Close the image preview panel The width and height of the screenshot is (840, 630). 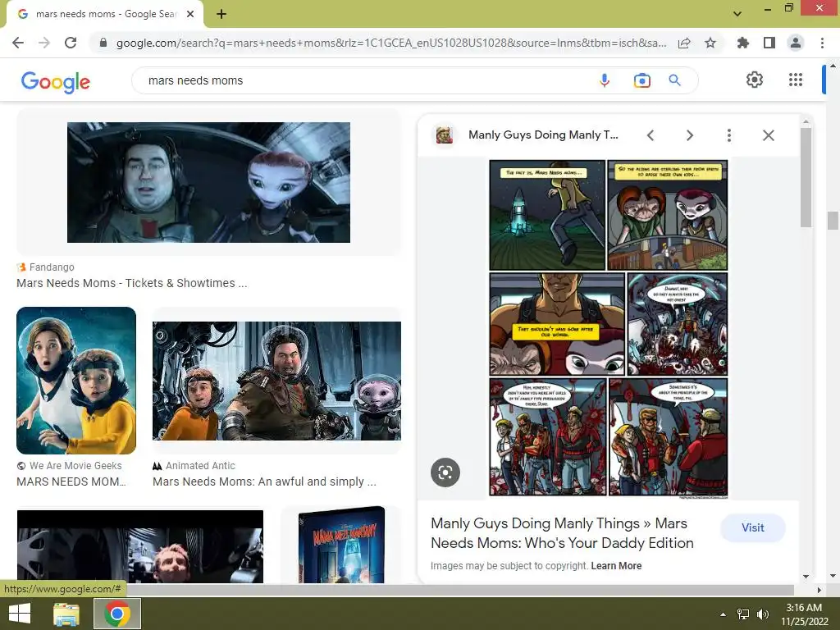tap(768, 135)
